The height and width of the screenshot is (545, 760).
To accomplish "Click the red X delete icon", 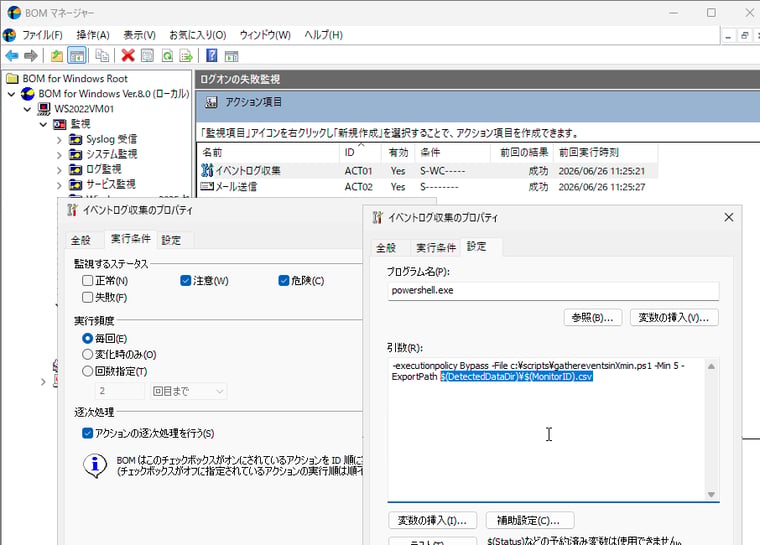I will tap(128, 56).
